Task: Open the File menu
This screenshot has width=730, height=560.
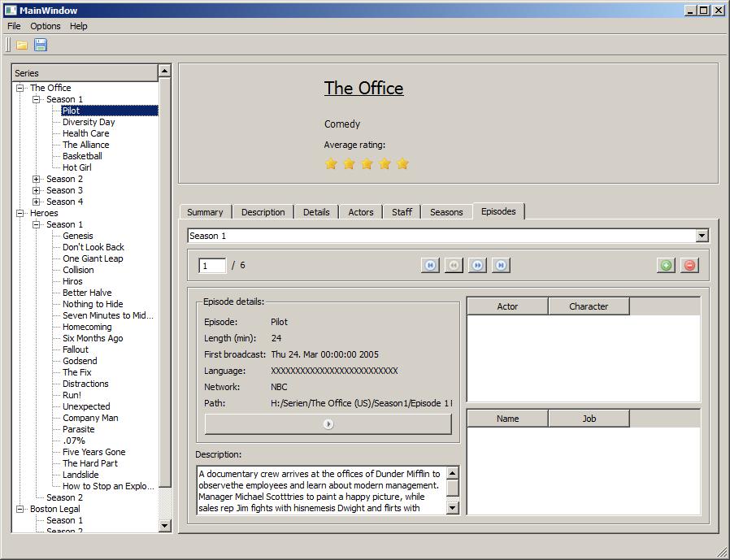Action: [14, 26]
